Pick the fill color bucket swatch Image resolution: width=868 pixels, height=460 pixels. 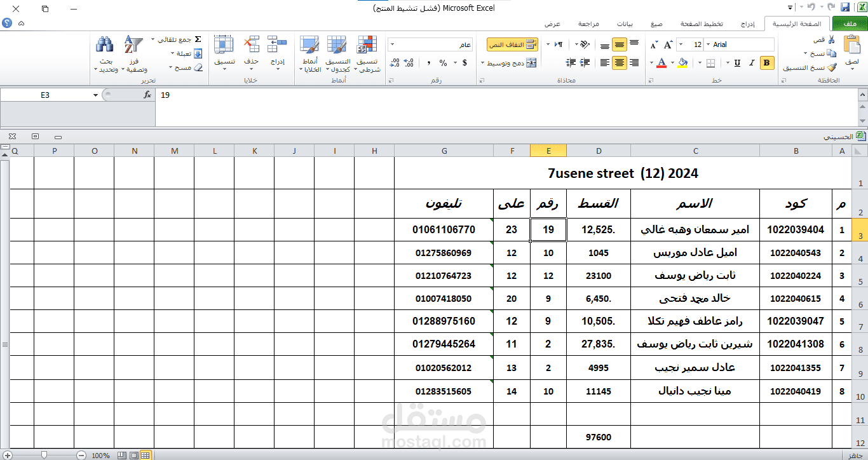coord(683,63)
